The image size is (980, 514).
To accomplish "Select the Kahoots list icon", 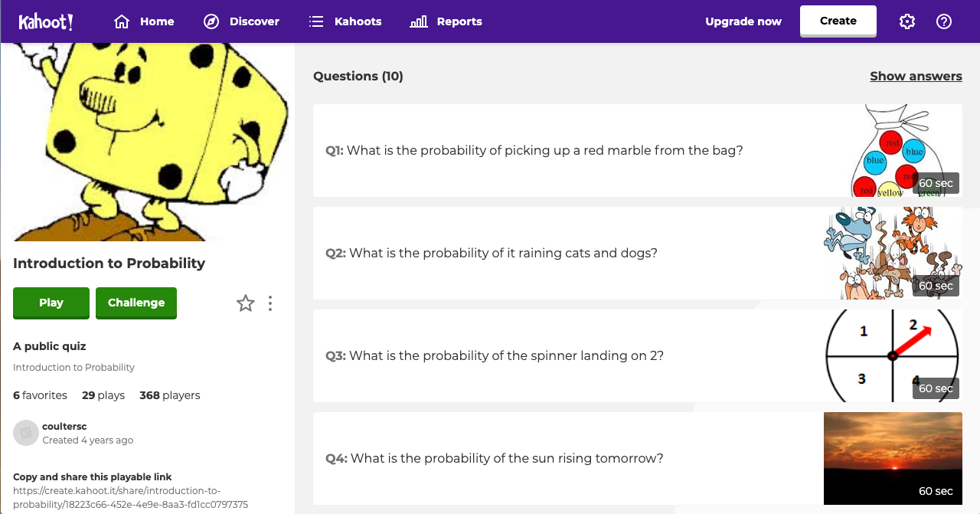I will 315,21.
